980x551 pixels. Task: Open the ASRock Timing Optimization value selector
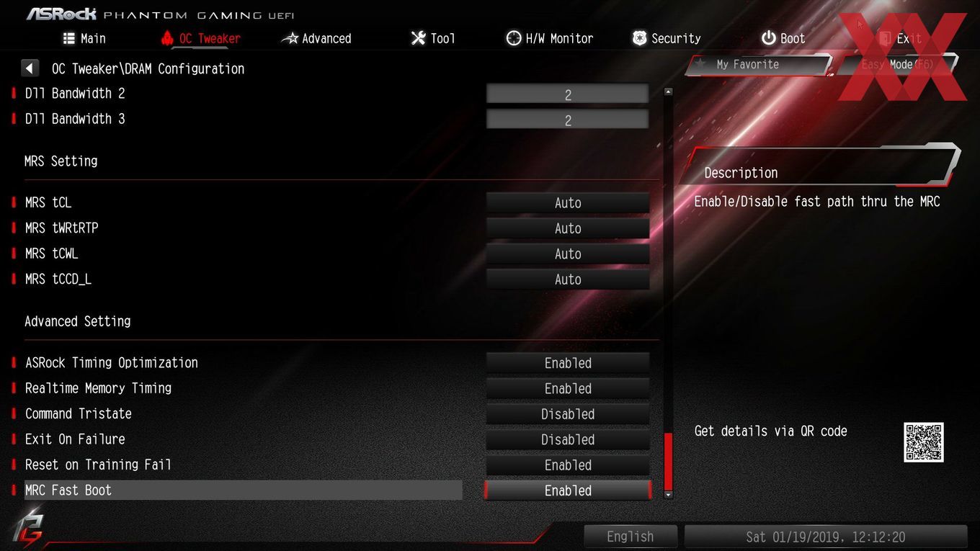[x=568, y=363]
